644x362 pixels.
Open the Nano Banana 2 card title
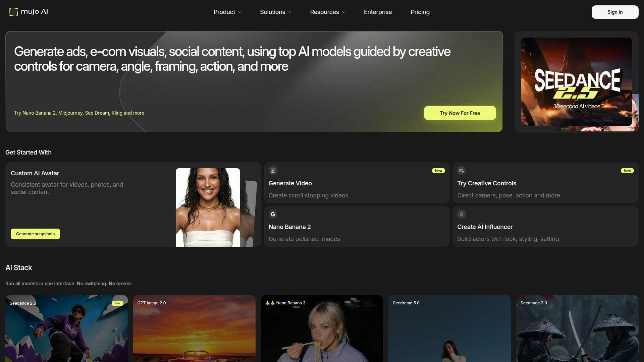(x=289, y=227)
